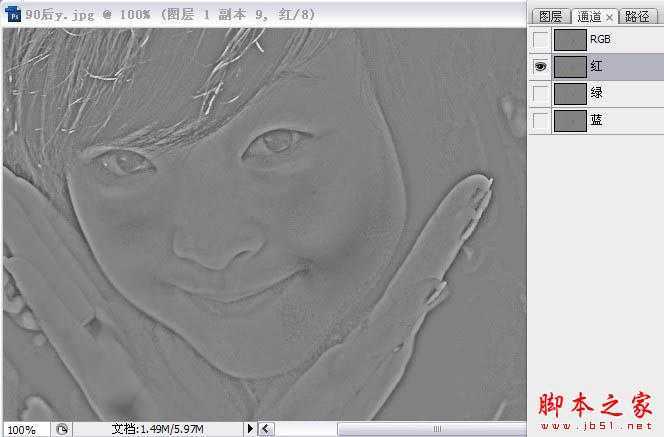Click the 蓝 channel name label

pos(596,120)
